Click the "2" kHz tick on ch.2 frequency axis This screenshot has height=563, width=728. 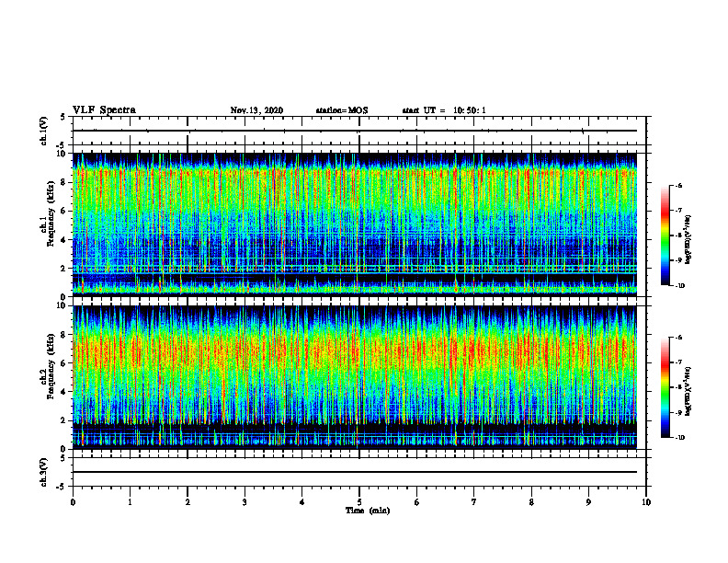64,420
